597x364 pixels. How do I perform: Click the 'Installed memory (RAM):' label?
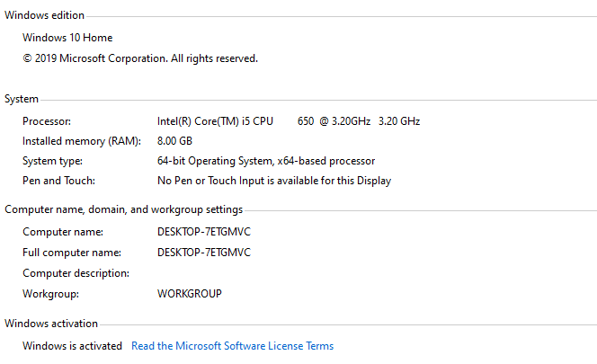[82, 141]
